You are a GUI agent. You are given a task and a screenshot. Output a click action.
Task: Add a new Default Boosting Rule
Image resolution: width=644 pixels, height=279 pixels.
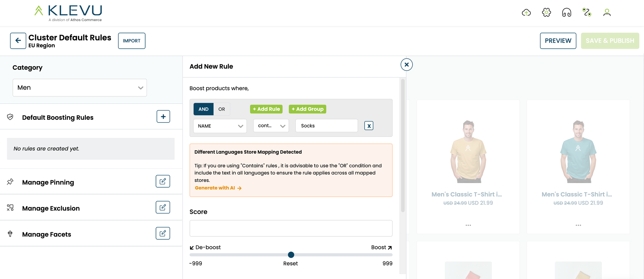[163, 117]
